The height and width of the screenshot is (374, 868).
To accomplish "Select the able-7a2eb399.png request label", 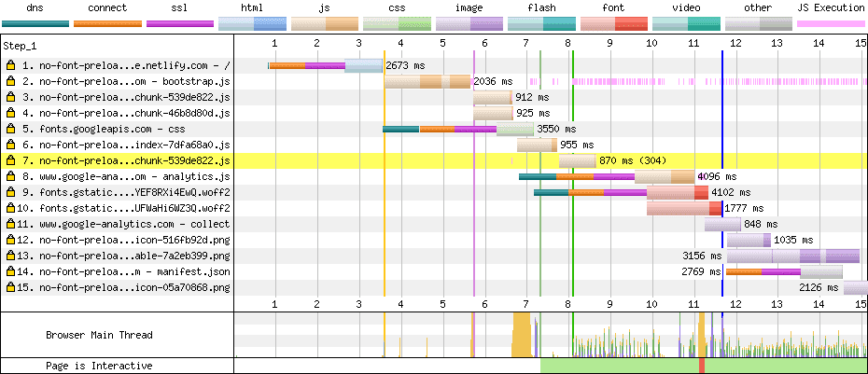I will [x=124, y=256].
